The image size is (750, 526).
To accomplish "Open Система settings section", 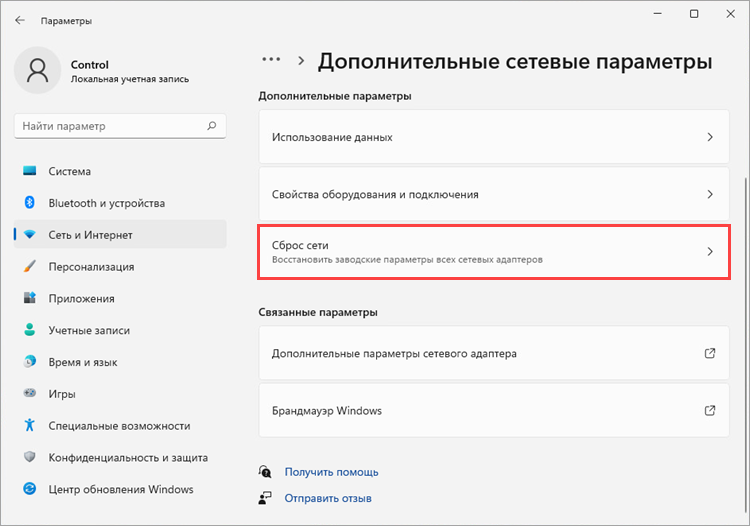I will 120,171.
